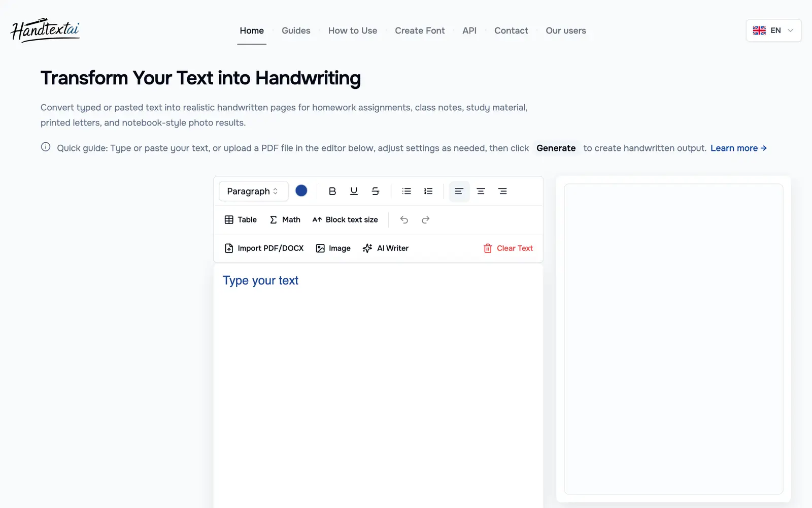Viewport: 812px width, 508px height.
Task: Go to the Home tab
Action: click(252, 30)
